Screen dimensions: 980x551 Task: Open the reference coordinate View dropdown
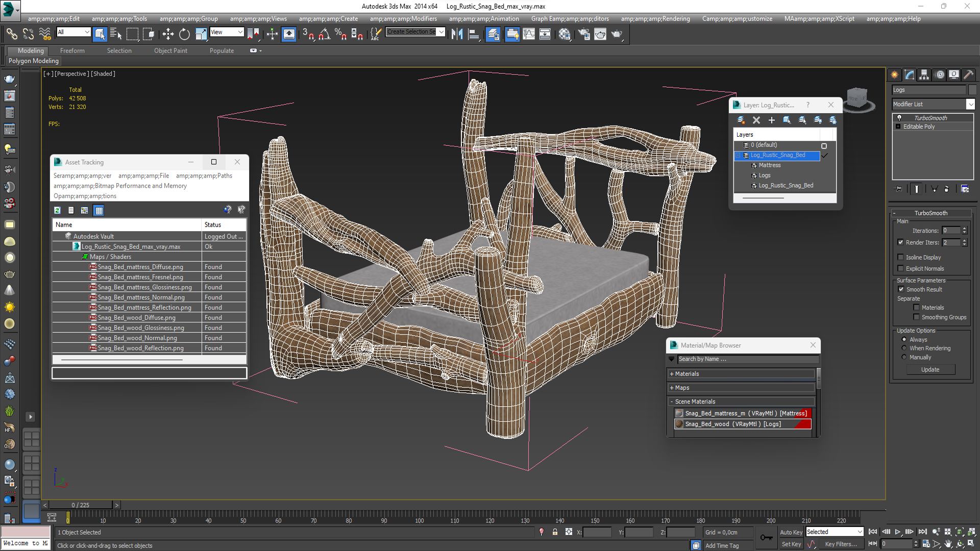tap(227, 32)
